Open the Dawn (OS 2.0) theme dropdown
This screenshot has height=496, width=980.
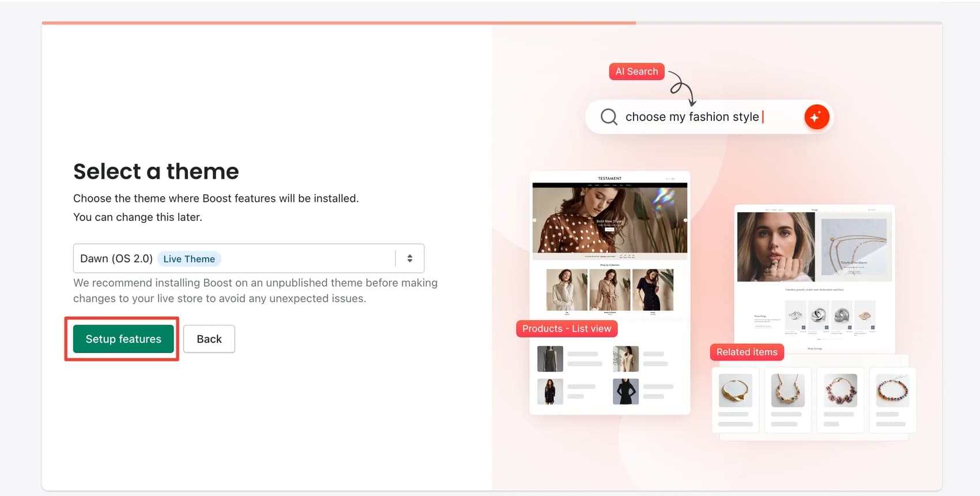pos(248,258)
